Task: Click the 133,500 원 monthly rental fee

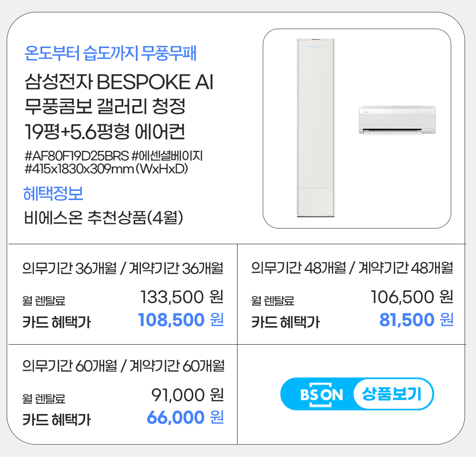Action: click(182, 298)
